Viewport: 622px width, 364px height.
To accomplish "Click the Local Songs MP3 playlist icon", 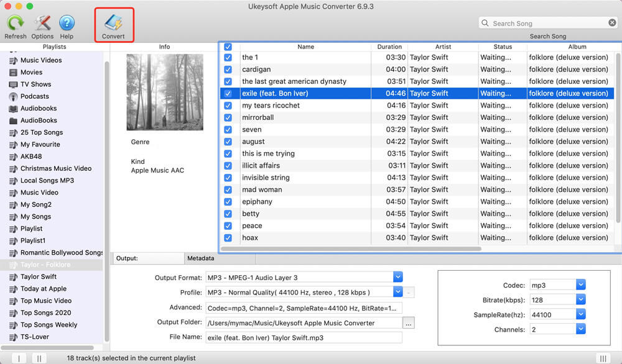I will coord(13,181).
